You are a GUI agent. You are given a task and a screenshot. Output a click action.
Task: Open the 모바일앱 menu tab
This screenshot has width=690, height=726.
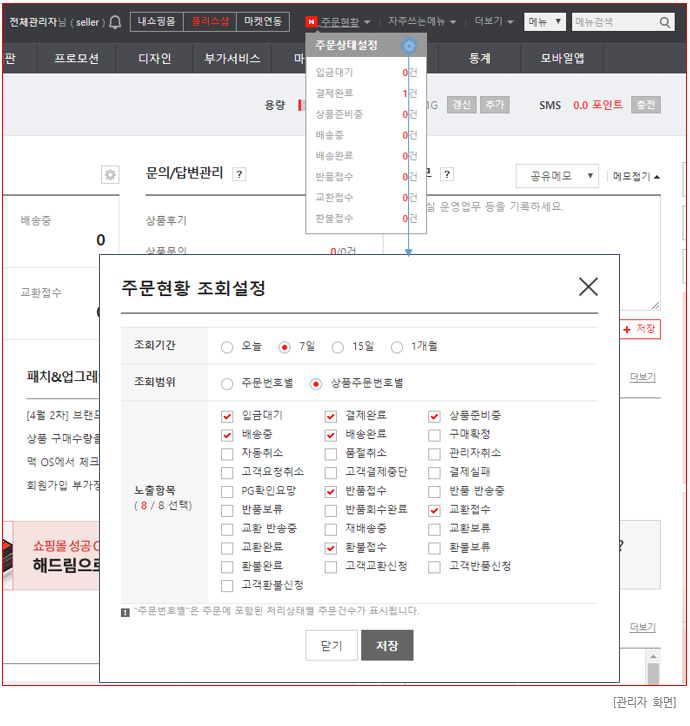point(563,59)
